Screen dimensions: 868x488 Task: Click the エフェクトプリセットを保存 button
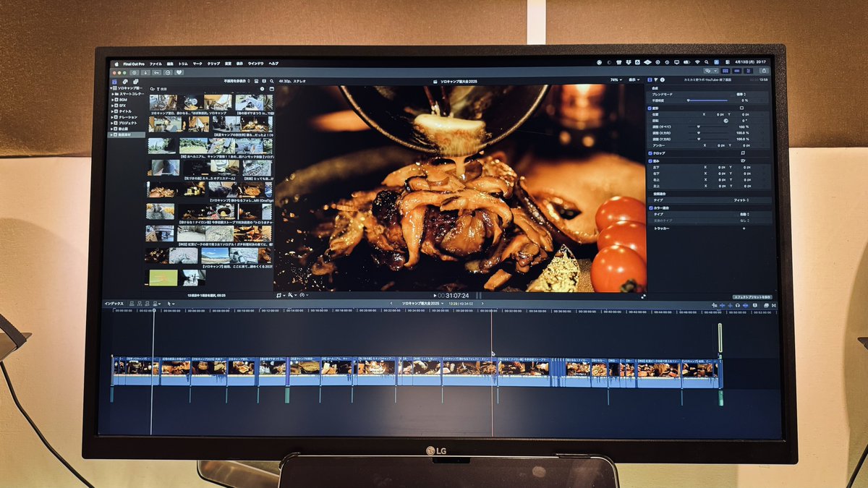(753, 297)
